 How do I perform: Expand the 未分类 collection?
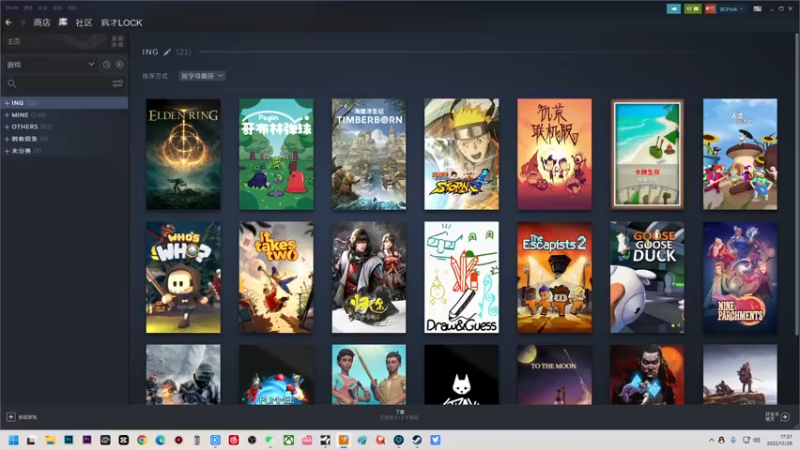7,151
